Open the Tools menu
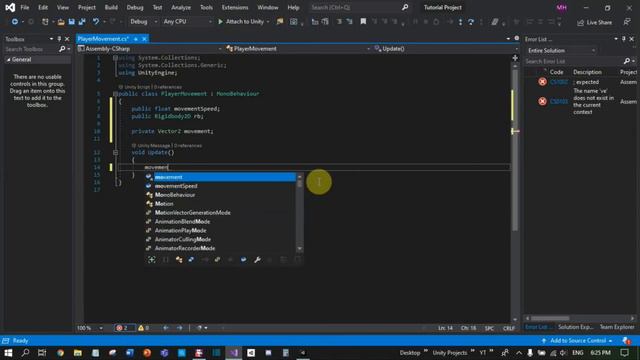The height and width of the screenshot is (360, 640). tap(206, 7)
